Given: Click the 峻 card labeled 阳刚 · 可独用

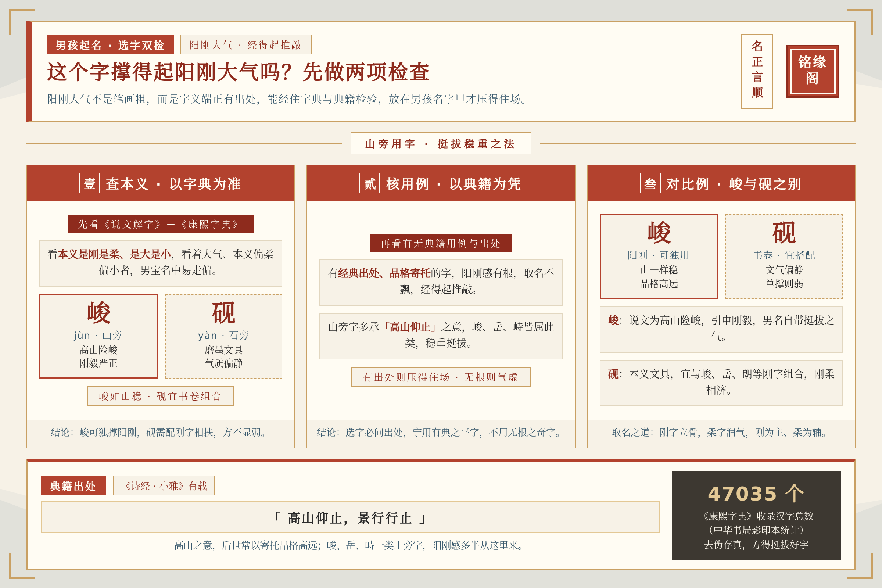Looking at the screenshot, I should [x=659, y=257].
